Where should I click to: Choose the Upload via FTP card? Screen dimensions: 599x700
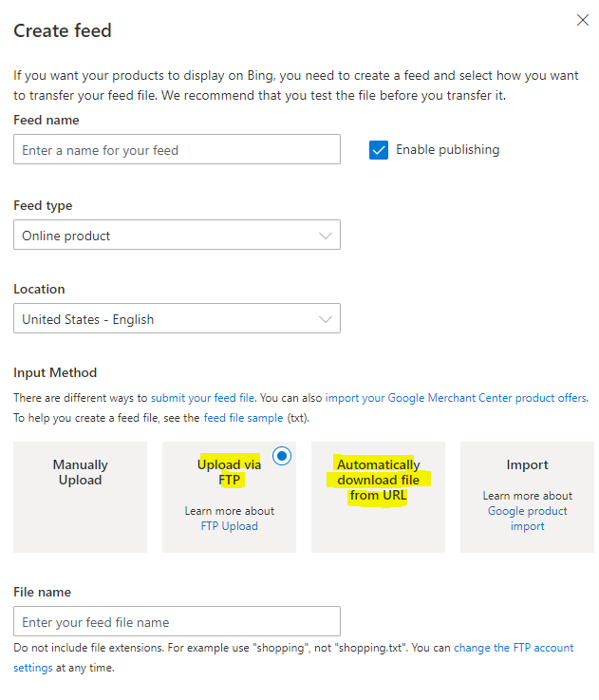pyautogui.click(x=229, y=497)
